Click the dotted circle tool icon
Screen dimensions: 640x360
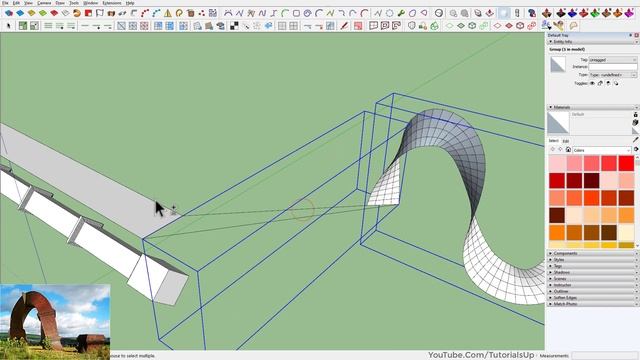390,13
